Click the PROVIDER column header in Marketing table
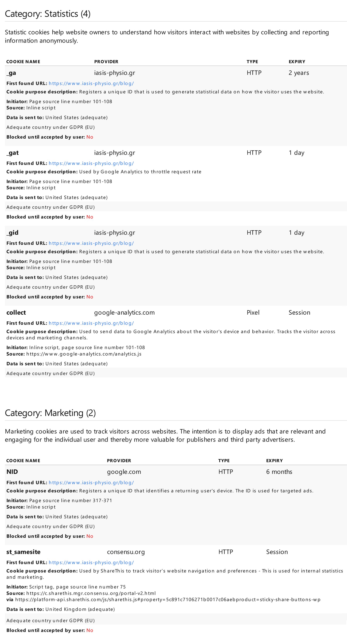 [x=119, y=461]
